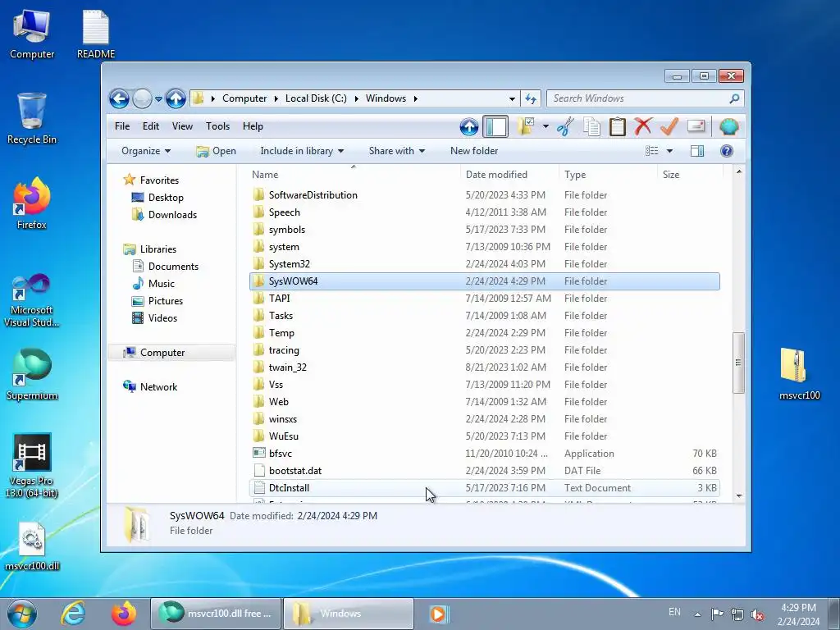
Task: Open the Edit menu
Action: [151, 126]
